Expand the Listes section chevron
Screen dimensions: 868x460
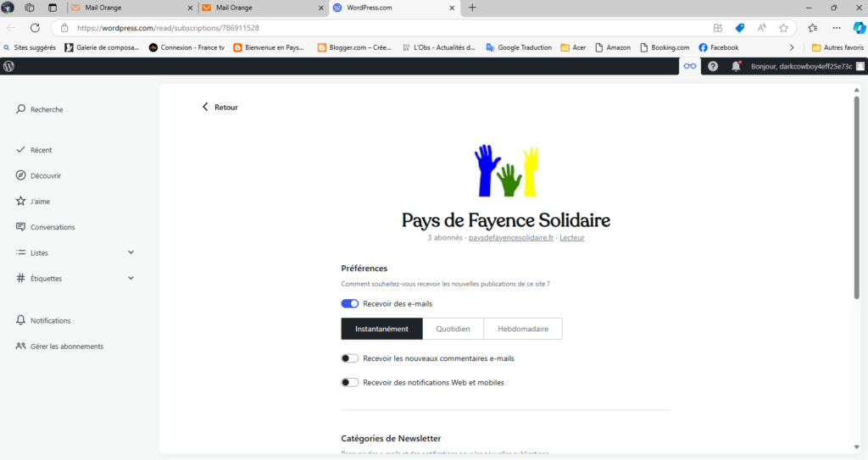(x=131, y=252)
